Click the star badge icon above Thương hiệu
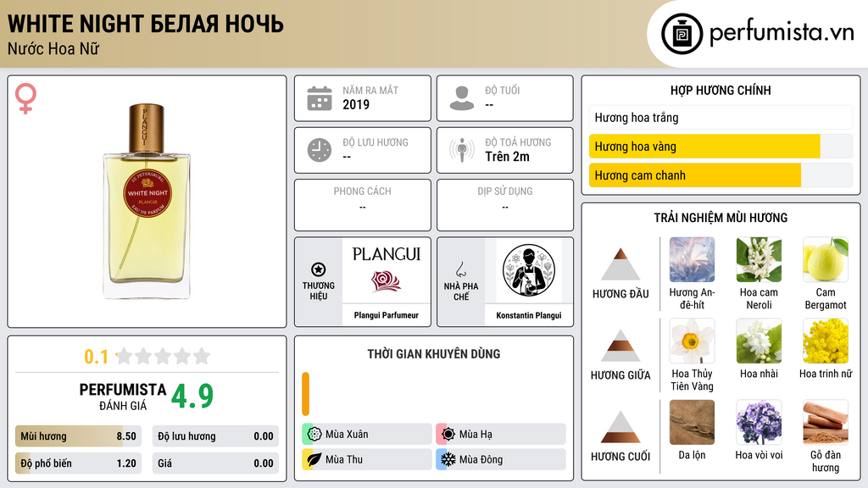 pyautogui.click(x=319, y=269)
